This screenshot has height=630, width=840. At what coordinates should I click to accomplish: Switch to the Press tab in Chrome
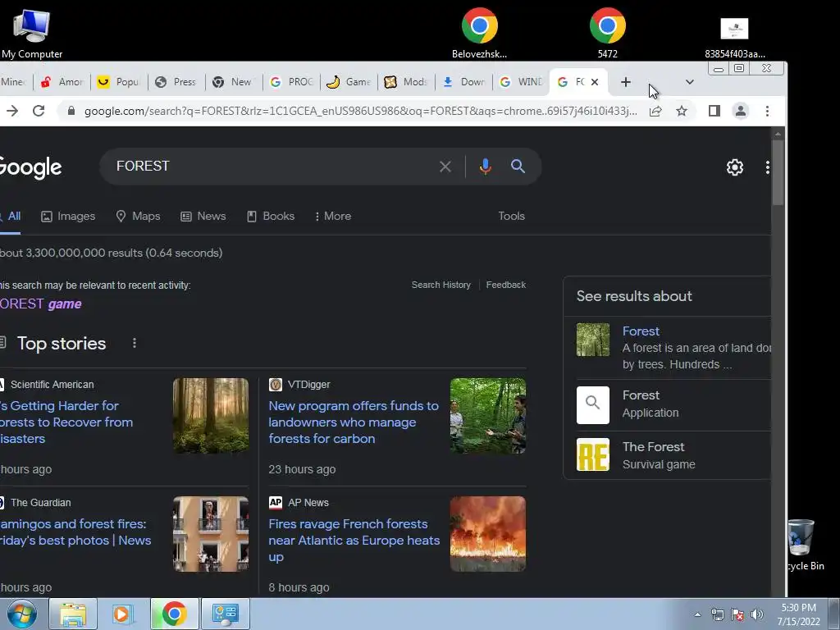tap(176, 82)
